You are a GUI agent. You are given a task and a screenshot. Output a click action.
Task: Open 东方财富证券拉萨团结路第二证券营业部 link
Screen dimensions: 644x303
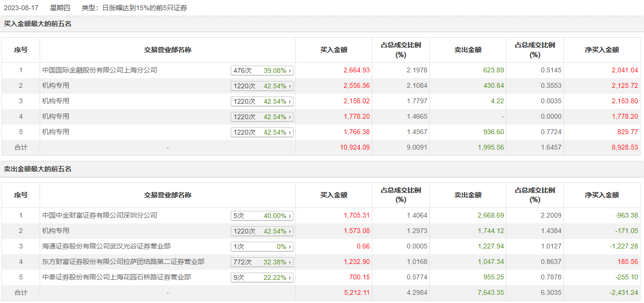click(x=123, y=262)
